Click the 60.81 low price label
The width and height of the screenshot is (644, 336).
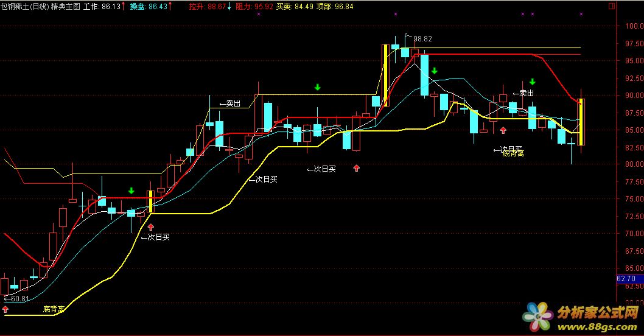pyautogui.click(x=19, y=299)
